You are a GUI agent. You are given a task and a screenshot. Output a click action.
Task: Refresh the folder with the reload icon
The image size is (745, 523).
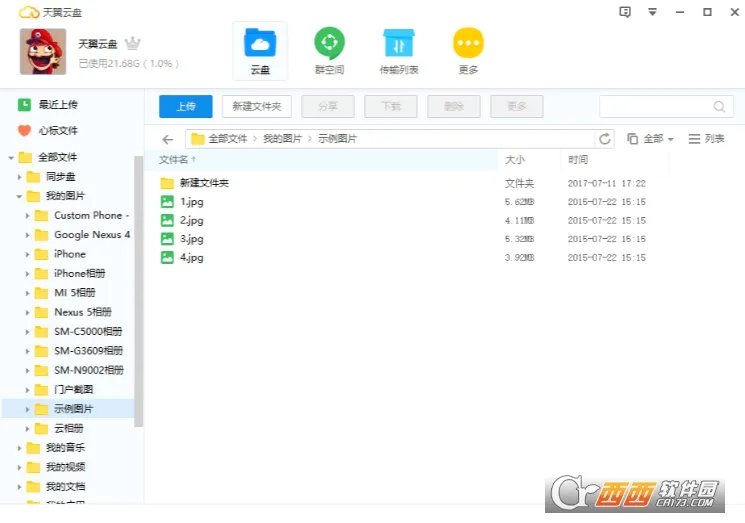click(x=605, y=139)
